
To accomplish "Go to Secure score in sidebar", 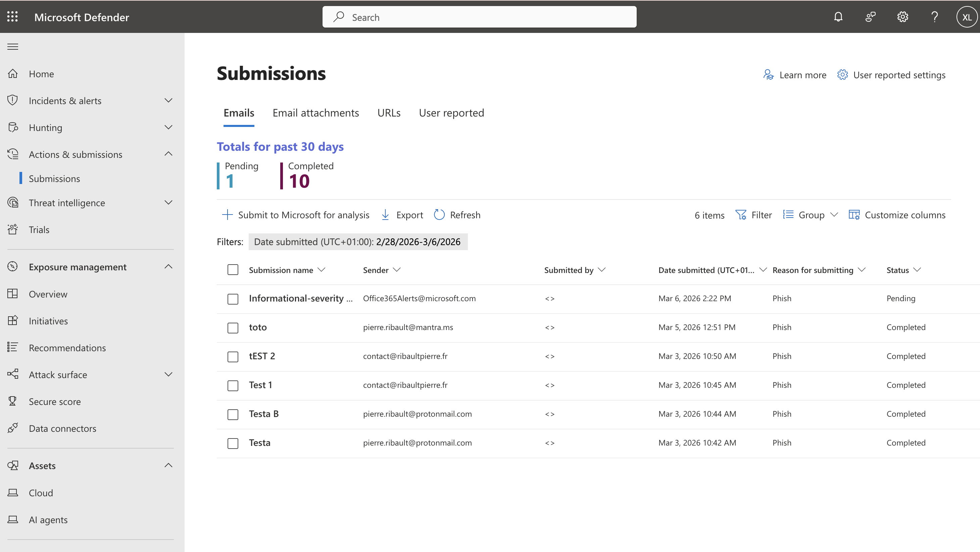I will [x=55, y=401].
